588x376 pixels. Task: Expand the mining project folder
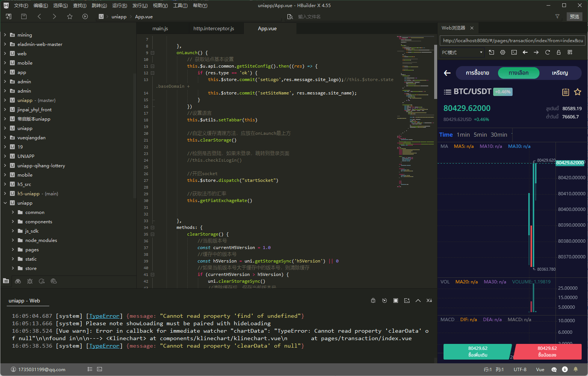point(5,35)
